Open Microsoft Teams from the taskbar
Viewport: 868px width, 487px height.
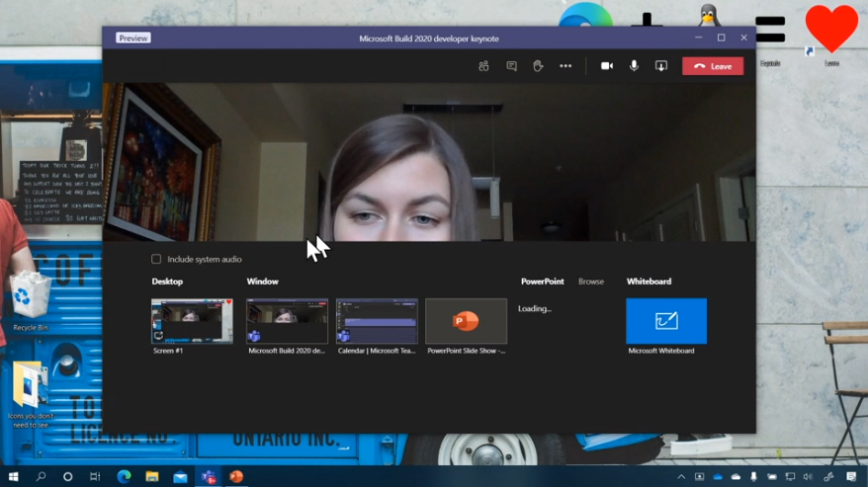click(x=209, y=476)
